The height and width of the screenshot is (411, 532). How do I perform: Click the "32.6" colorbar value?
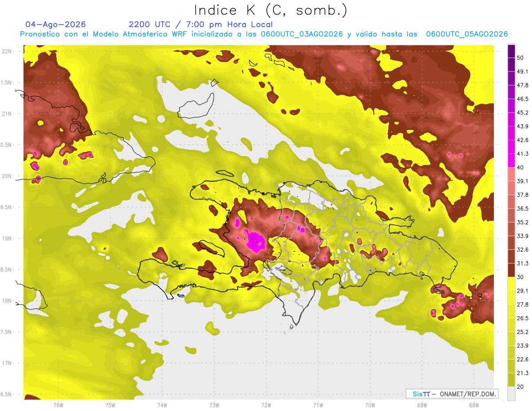523,250
